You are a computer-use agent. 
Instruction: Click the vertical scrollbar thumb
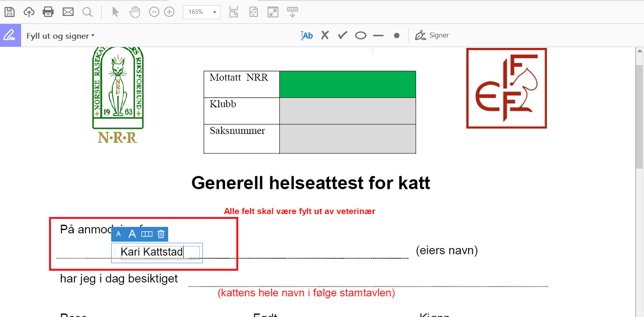pyautogui.click(x=640, y=116)
